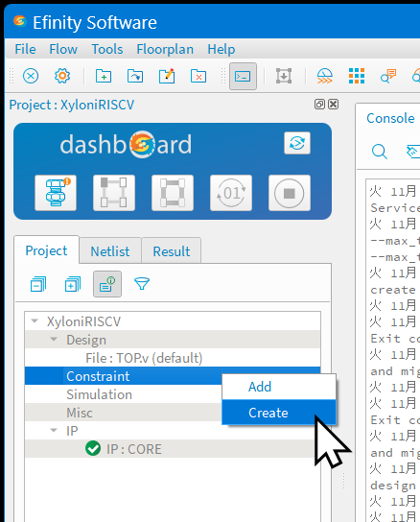Click the close project folder icon

(x=198, y=76)
